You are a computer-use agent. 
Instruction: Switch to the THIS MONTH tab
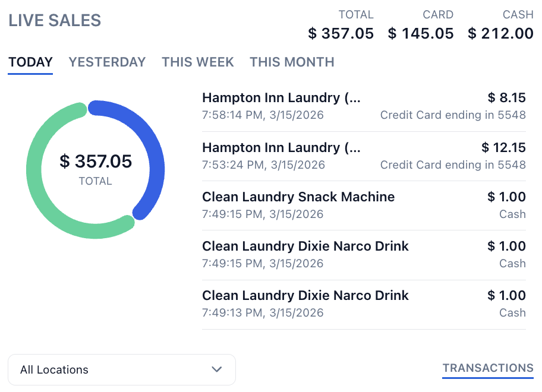click(291, 62)
